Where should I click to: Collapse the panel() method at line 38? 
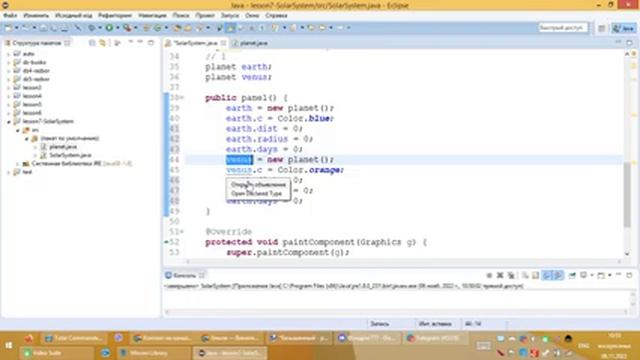pyautogui.click(x=182, y=98)
